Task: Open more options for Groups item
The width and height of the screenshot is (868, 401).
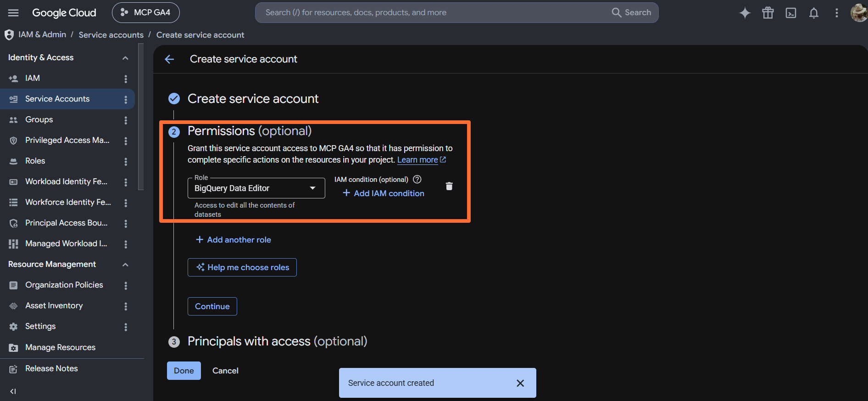Action: click(126, 120)
